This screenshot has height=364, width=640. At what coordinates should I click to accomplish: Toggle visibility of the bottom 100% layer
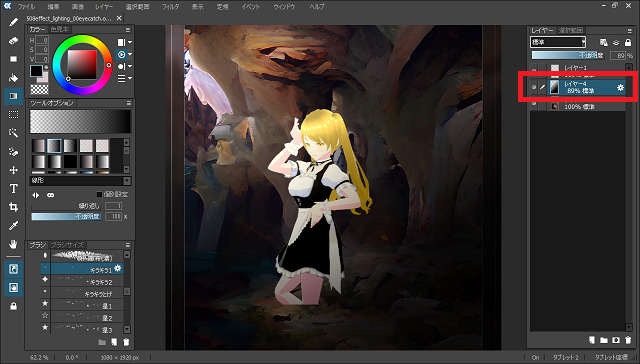point(534,104)
